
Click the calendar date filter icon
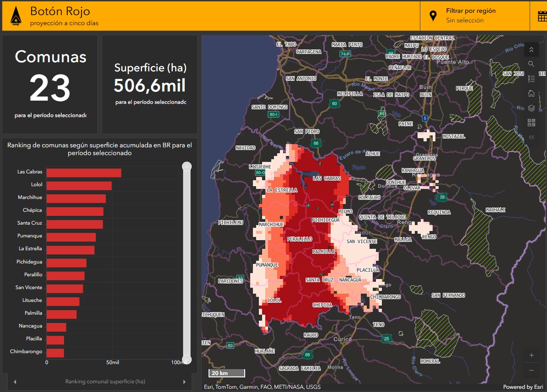tap(542, 16)
